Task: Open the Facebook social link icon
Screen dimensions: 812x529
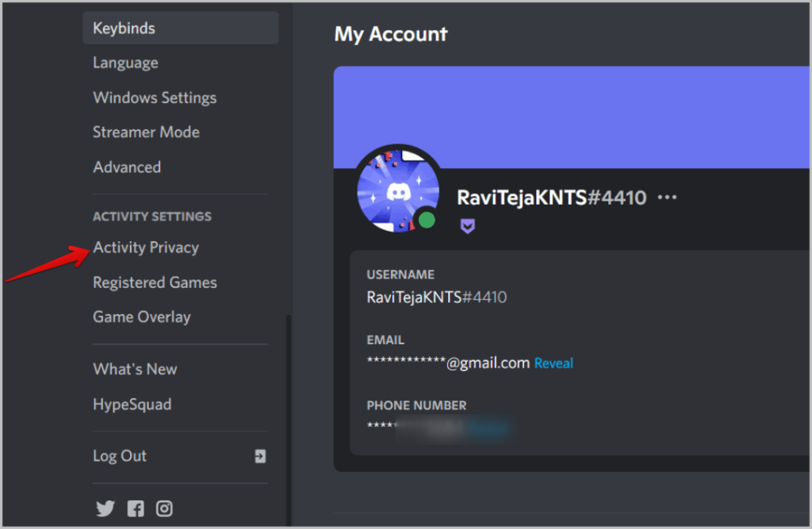Action: click(x=136, y=509)
